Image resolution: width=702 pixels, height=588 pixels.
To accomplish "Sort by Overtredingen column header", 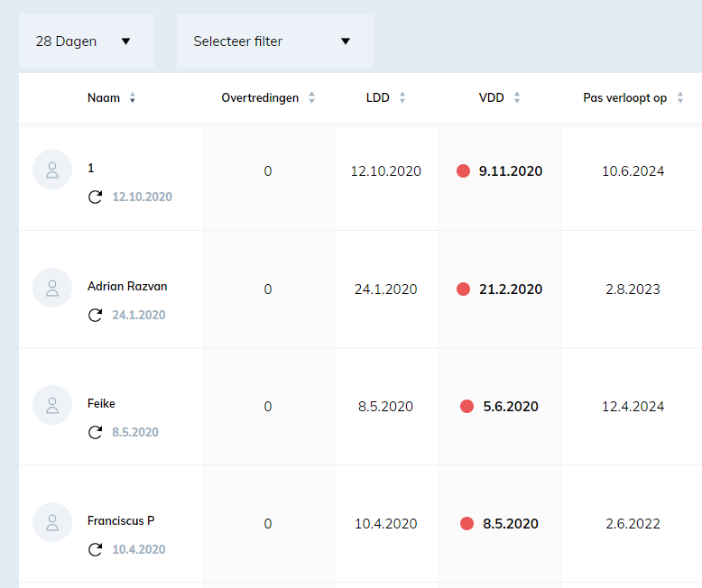I will 268,98.
